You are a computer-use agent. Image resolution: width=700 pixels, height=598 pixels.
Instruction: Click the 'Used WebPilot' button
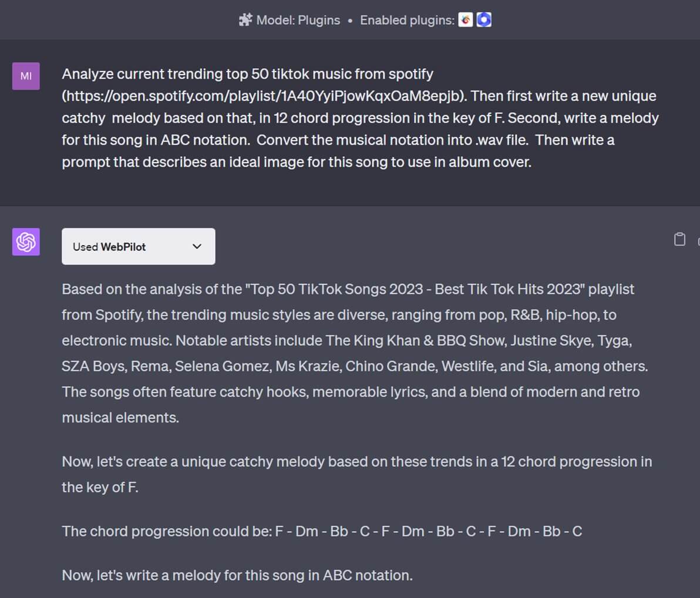tap(138, 246)
